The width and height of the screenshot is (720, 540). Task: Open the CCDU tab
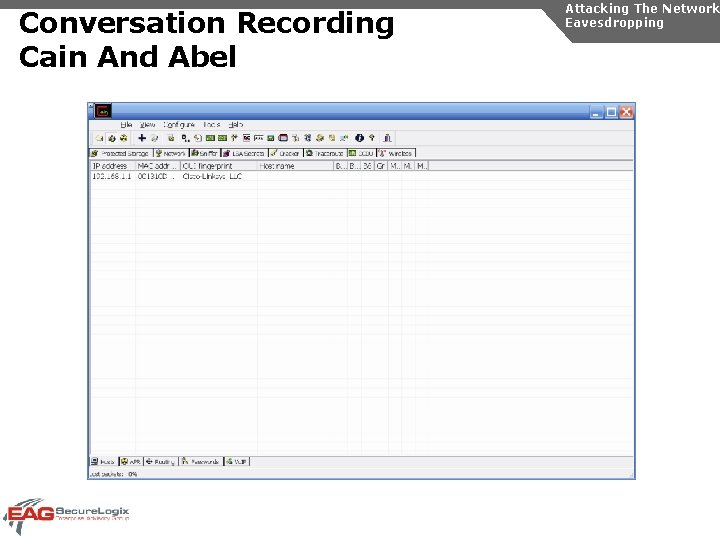361,153
